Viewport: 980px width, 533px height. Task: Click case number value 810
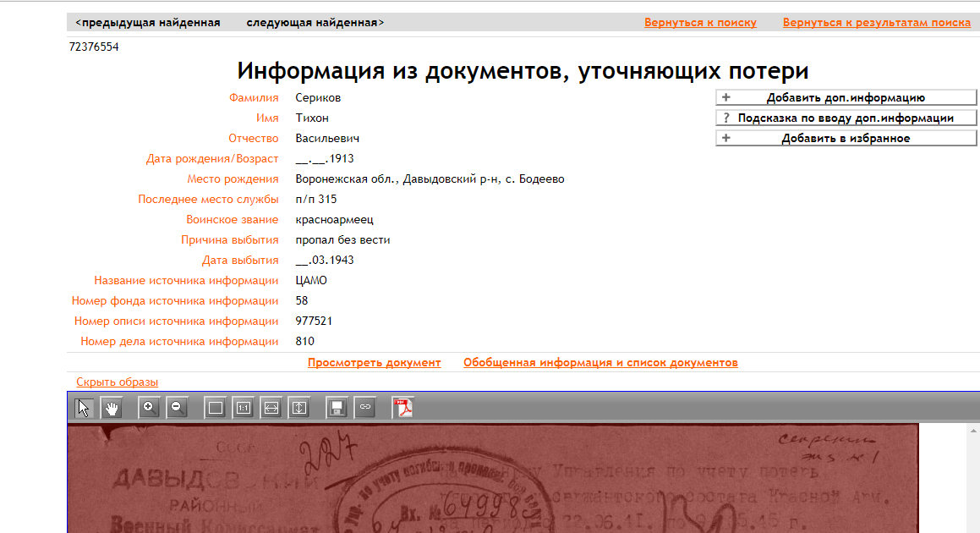coord(305,342)
